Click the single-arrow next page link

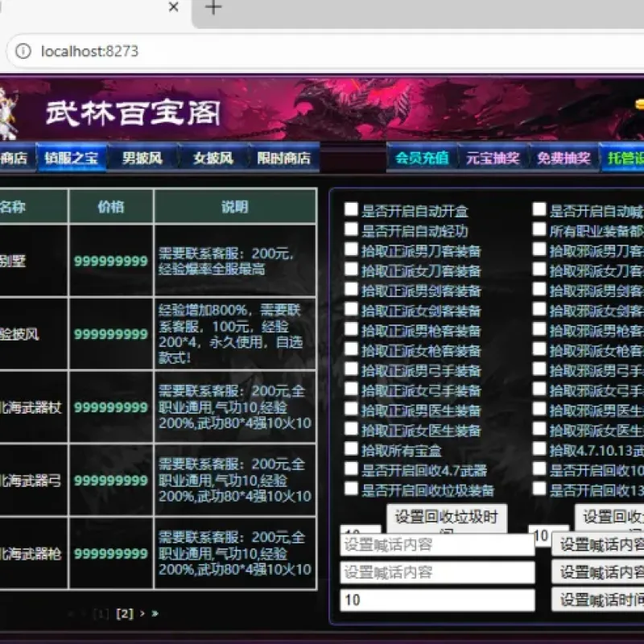(142, 613)
